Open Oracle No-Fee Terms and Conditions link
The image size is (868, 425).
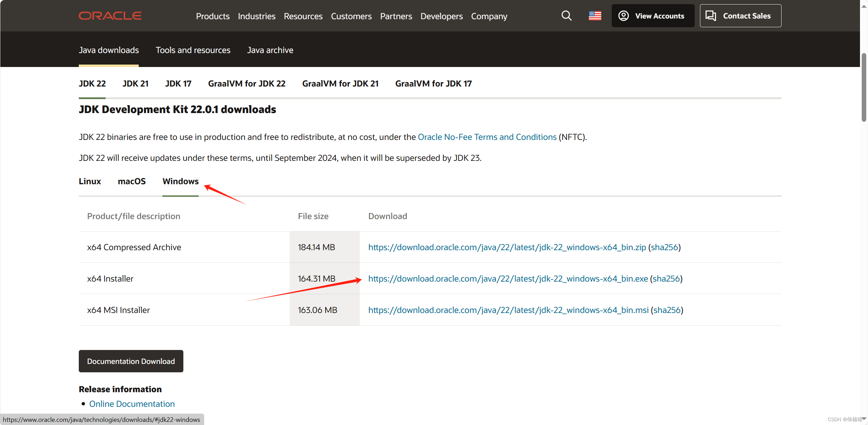(x=487, y=137)
